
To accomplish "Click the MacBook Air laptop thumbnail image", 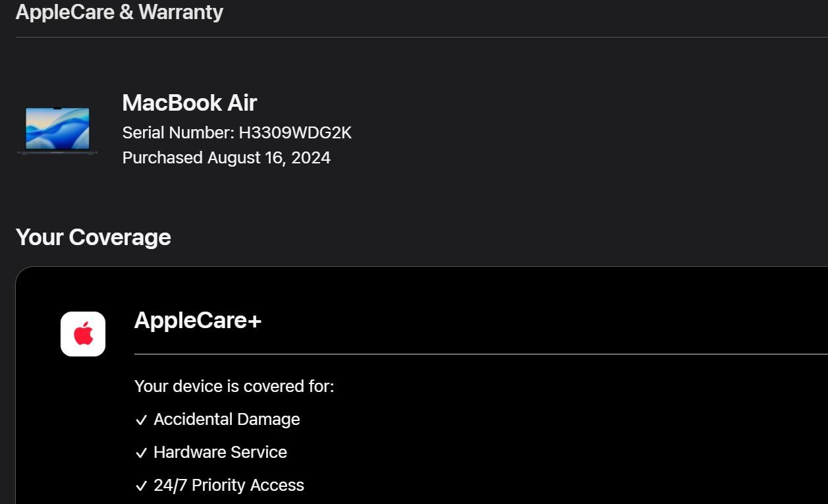I will coord(57,130).
